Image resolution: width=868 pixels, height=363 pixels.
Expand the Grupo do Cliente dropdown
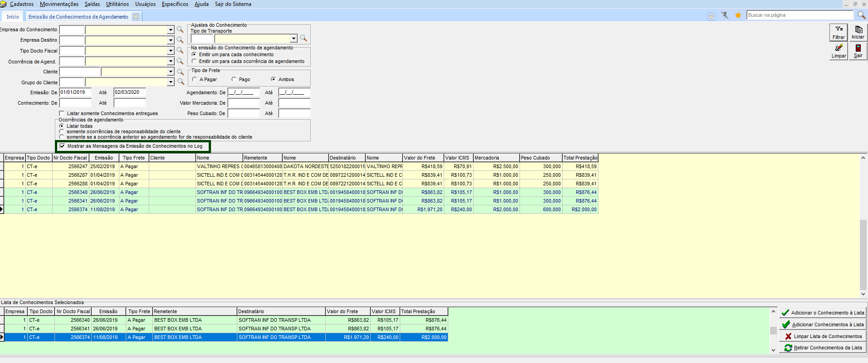pyautogui.click(x=171, y=82)
